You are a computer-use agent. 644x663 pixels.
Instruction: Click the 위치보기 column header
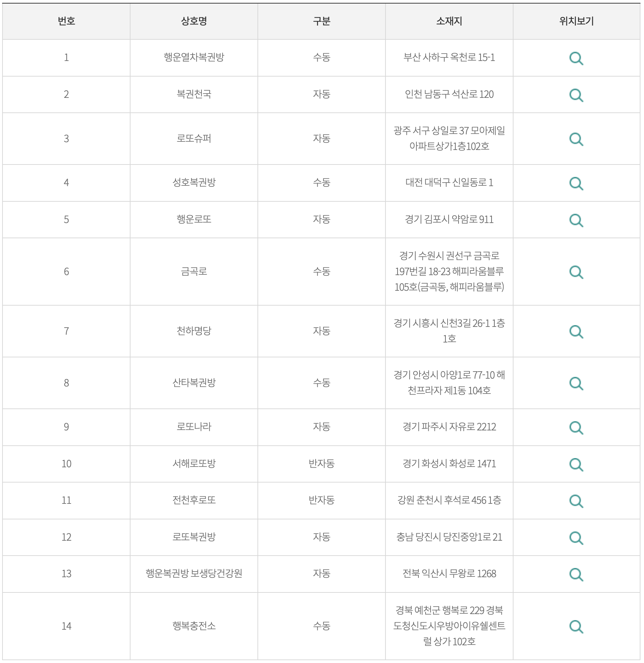(x=577, y=21)
